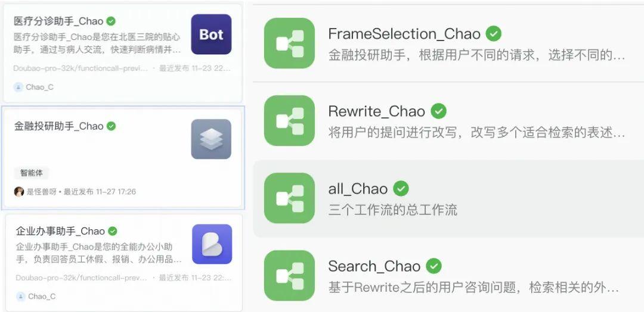The width and height of the screenshot is (644, 312).
Task: Click green check beside 医疗分诊助手_Chao
Action: (x=111, y=21)
